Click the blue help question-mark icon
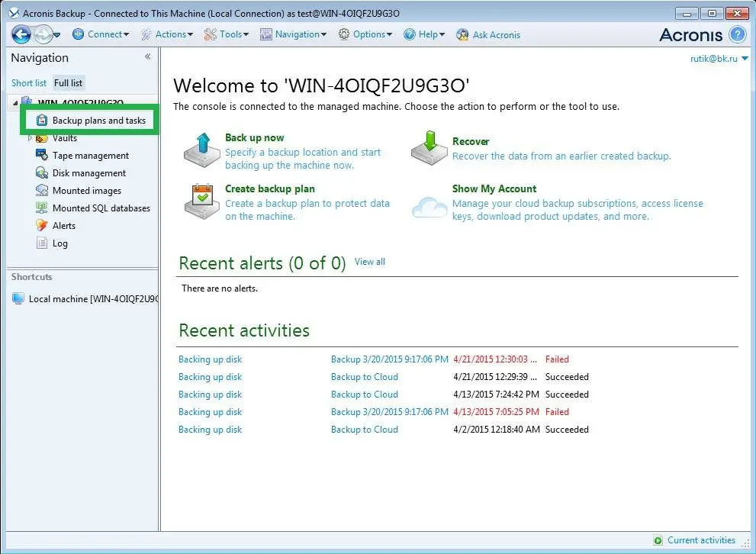 (738, 34)
